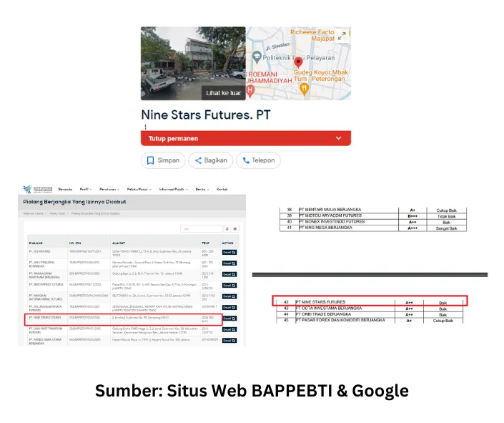Click Detail button for PT. Margain International Futures
This screenshot has width=504, height=423.
pyautogui.click(x=229, y=296)
